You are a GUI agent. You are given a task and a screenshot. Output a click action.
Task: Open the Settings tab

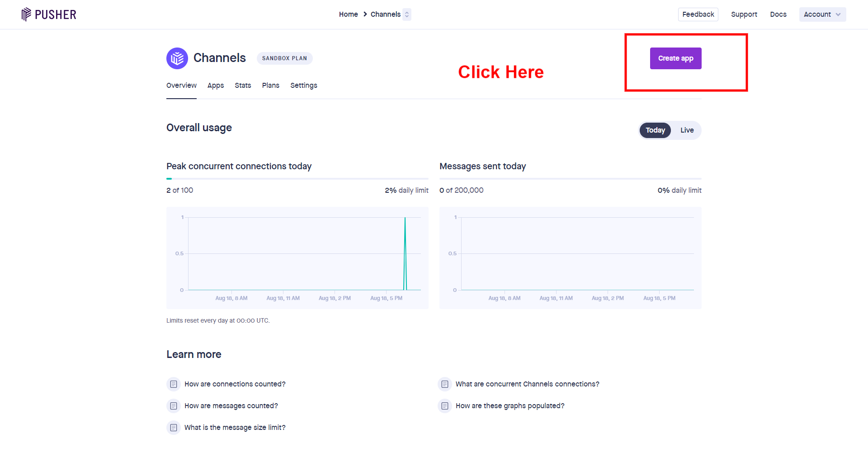(304, 86)
